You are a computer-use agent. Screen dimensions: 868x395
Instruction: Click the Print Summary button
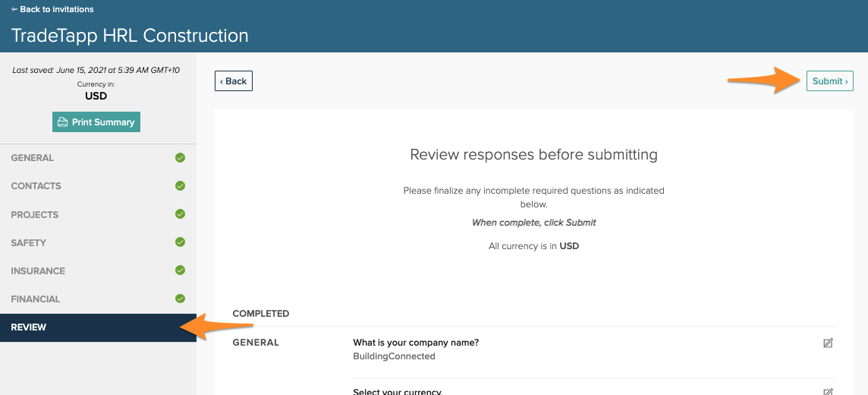96,122
